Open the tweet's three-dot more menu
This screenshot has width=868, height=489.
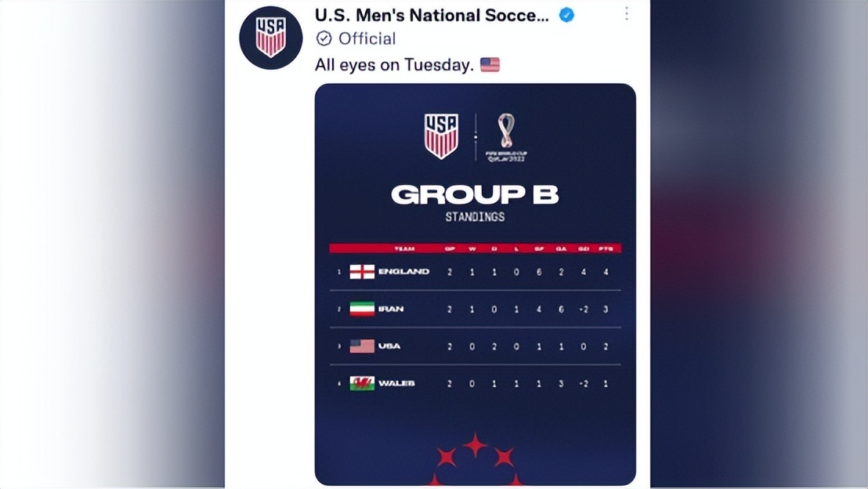626,14
